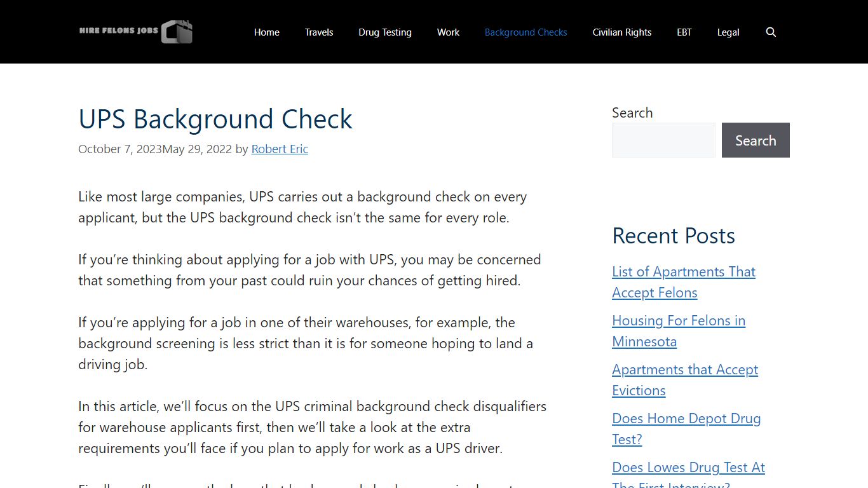Open the search icon in navigation bar
Image resolution: width=868 pixels, height=488 pixels.
pos(771,32)
